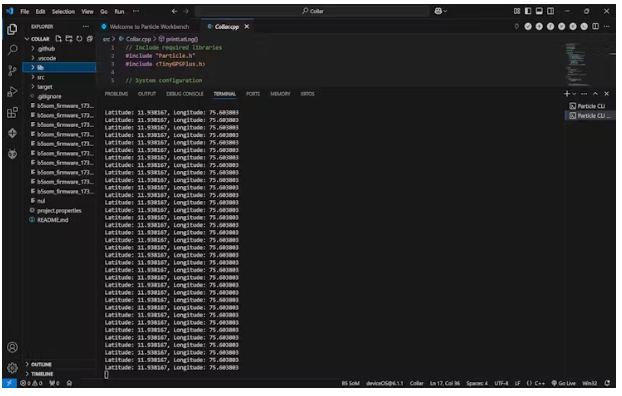Click New File icon in COLLAR explorer
Image resolution: width=622 pixels, height=396 pixels.
tap(59, 38)
